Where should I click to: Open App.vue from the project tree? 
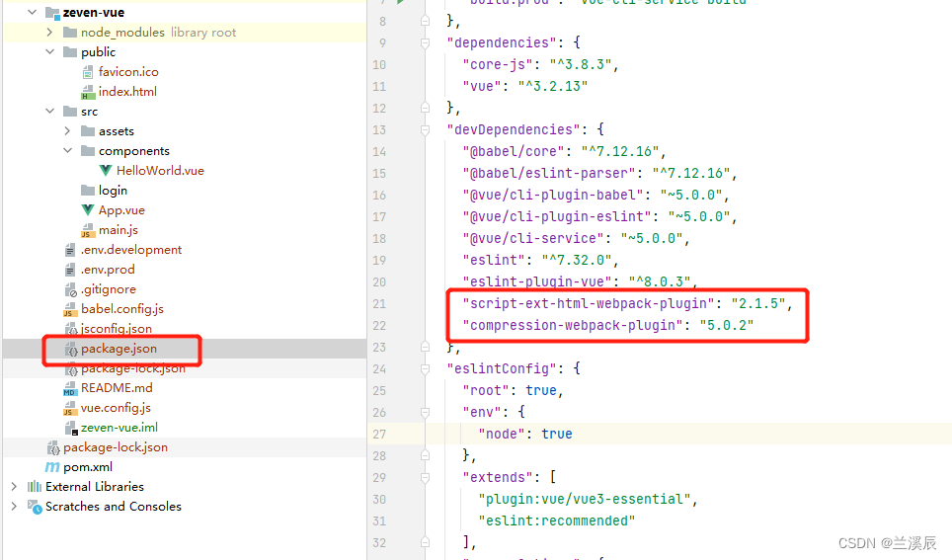click(121, 210)
